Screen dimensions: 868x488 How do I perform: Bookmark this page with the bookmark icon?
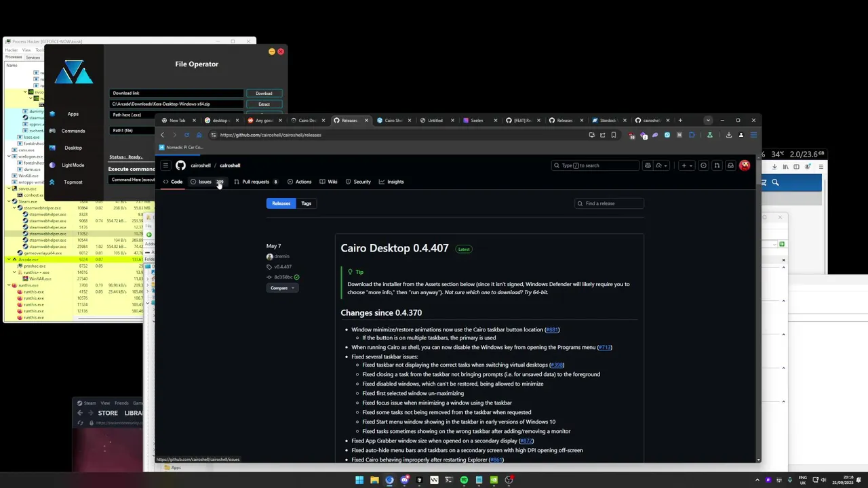click(x=614, y=135)
